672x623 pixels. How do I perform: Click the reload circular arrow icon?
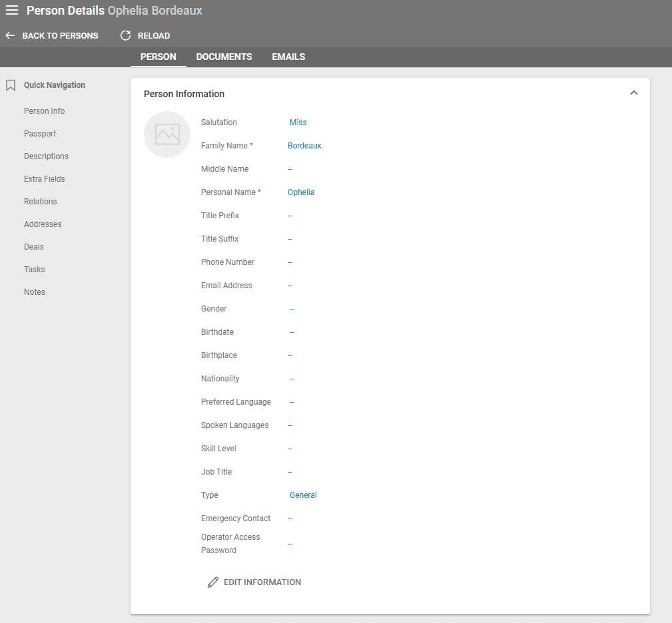125,36
